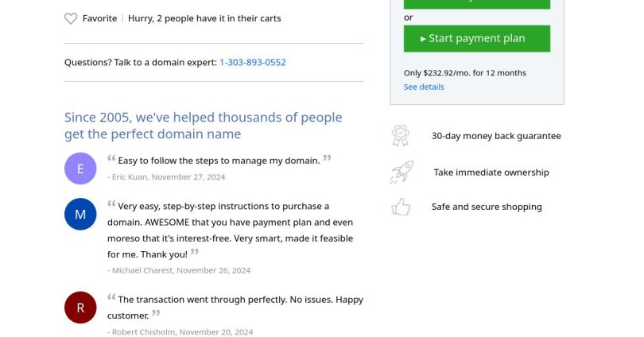Click 'Take immediate ownership' text
This screenshot has width=644, height=337.
491,172
